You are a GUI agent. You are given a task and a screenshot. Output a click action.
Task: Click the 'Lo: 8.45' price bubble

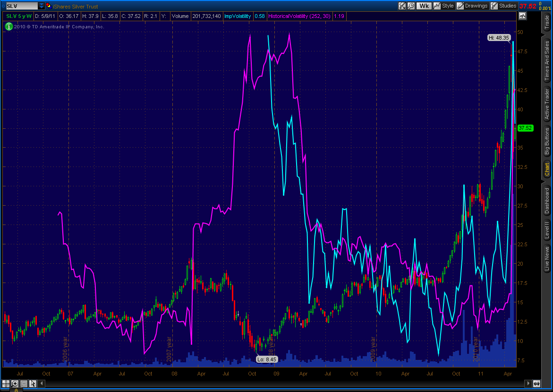coord(267,359)
